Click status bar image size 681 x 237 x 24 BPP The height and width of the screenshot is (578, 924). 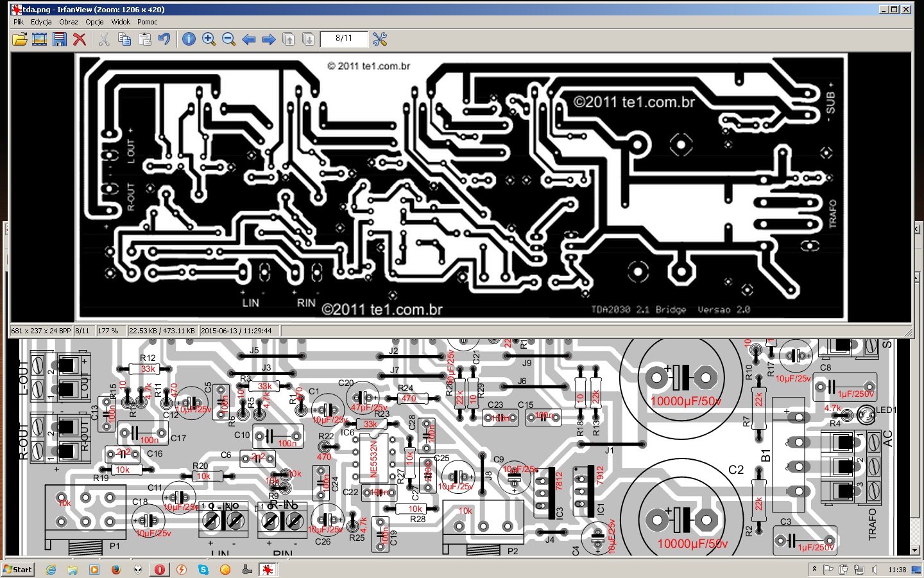(x=41, y=331)
